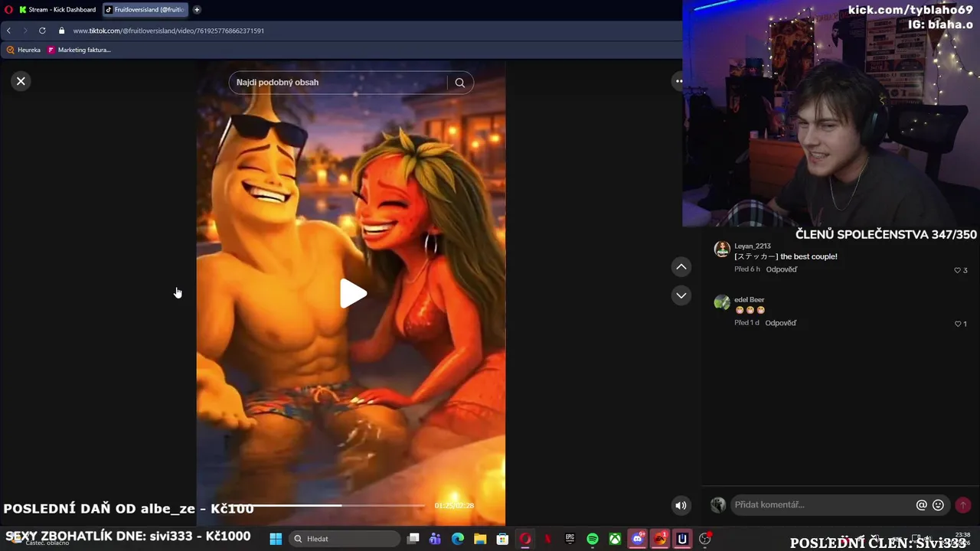Like the comment by edel Beer

coord(957,324)
